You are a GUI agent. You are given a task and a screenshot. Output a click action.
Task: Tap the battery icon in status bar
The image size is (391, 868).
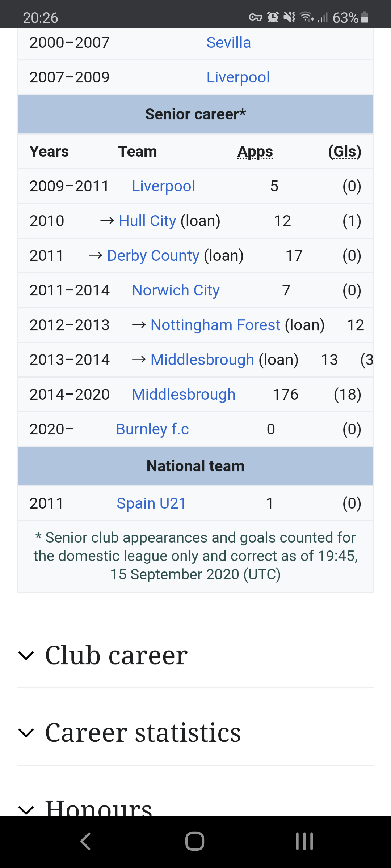(x=365, y=17)
